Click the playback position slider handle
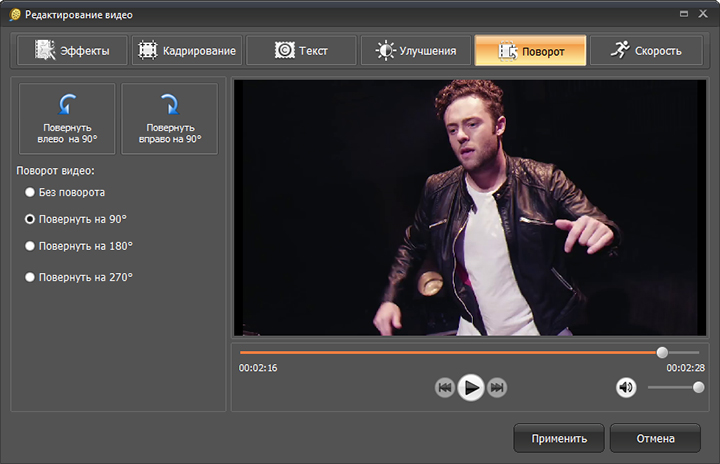This screenshot has width=720, height=464. tap(662, 352)
